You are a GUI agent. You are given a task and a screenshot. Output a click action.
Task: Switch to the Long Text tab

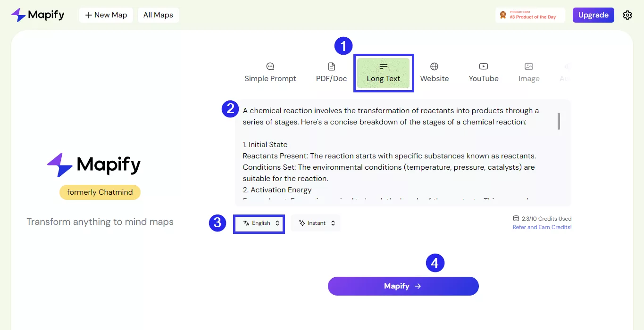tap(384, 73)
